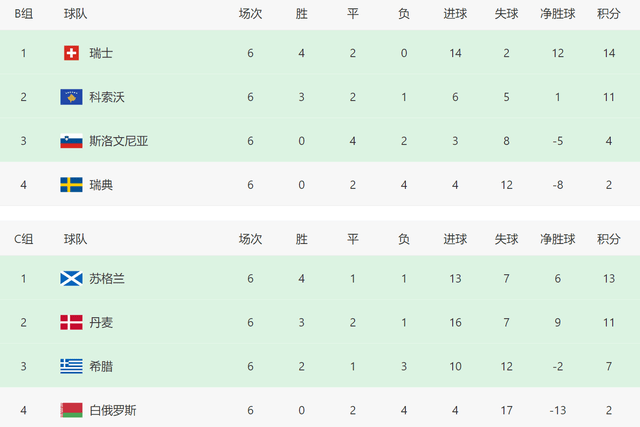Click 丹麦 team name
640x427 pixels.
pyautogui.click(x=101, y=322)
